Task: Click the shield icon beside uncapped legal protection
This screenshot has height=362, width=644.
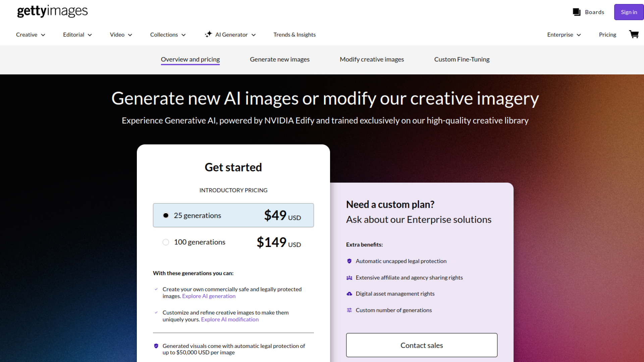Action: click(x=349, y=261)
